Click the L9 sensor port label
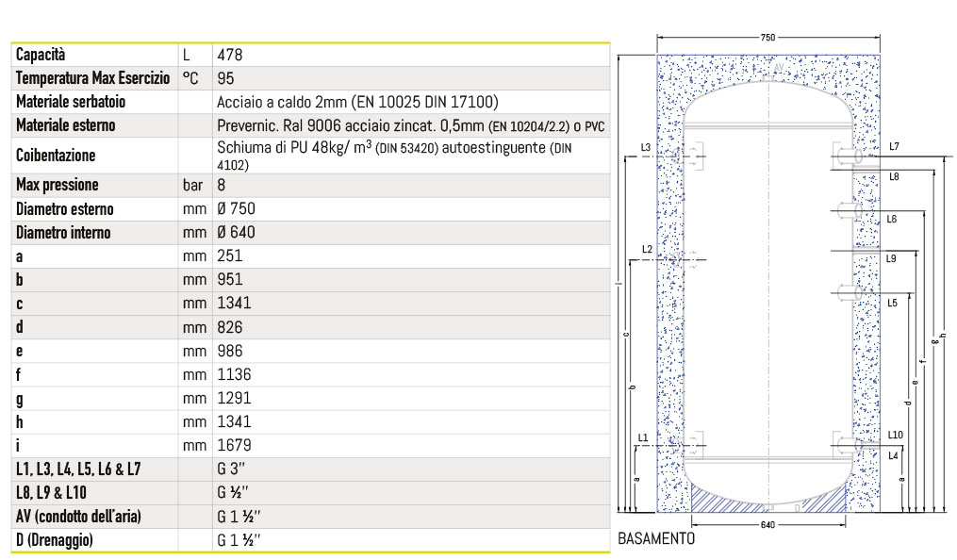Image resolution: width=957 pixels, height=560 pixels. tap(892, 258)
